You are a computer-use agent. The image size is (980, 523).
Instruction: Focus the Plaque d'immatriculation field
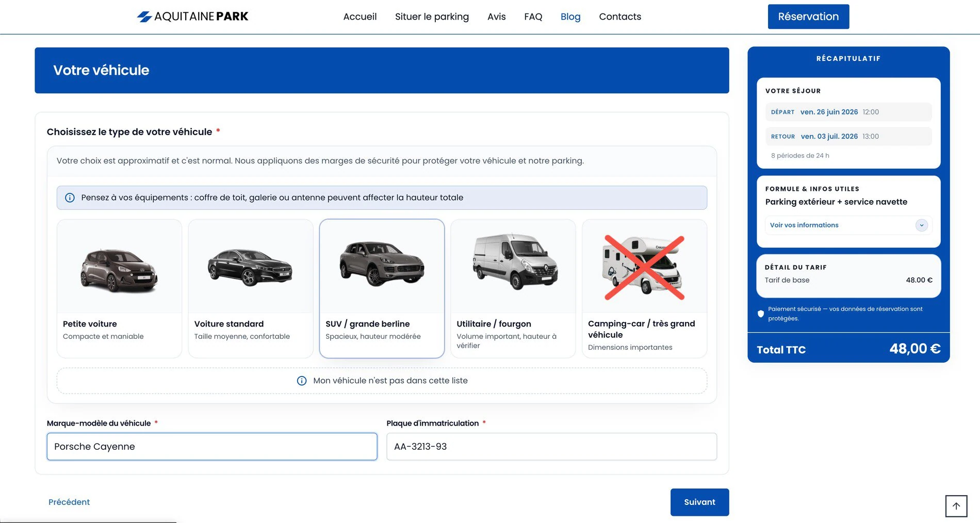(551, 447)
